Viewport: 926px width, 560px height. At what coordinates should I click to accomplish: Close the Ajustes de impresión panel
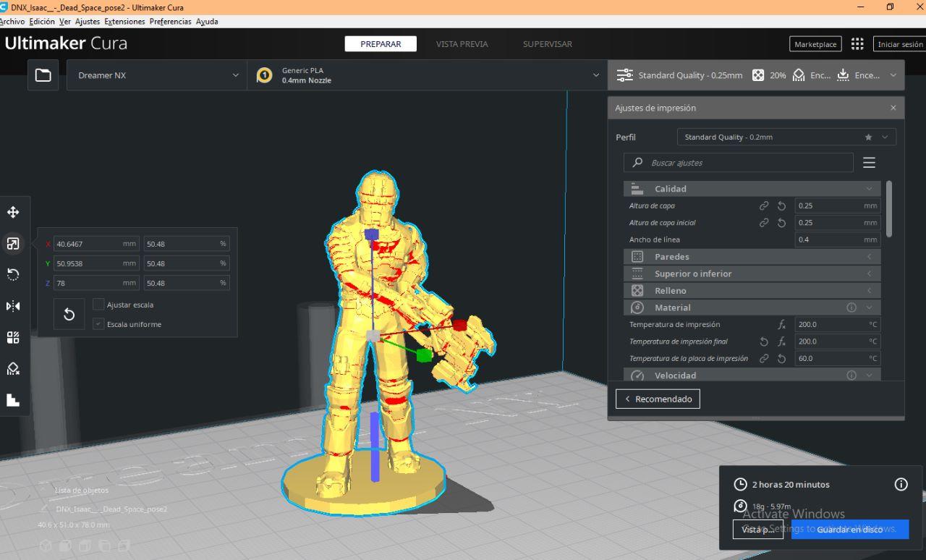pyautogui.click(x=893, y=108)
